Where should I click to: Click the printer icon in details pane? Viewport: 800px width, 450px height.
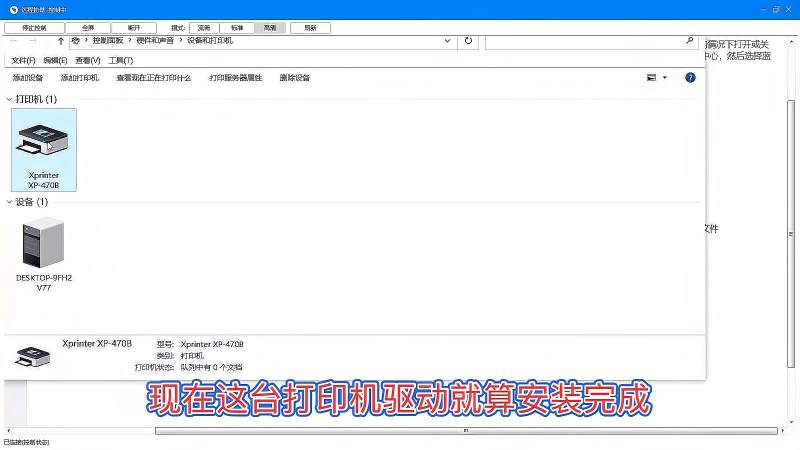click(x=35, y=354)
